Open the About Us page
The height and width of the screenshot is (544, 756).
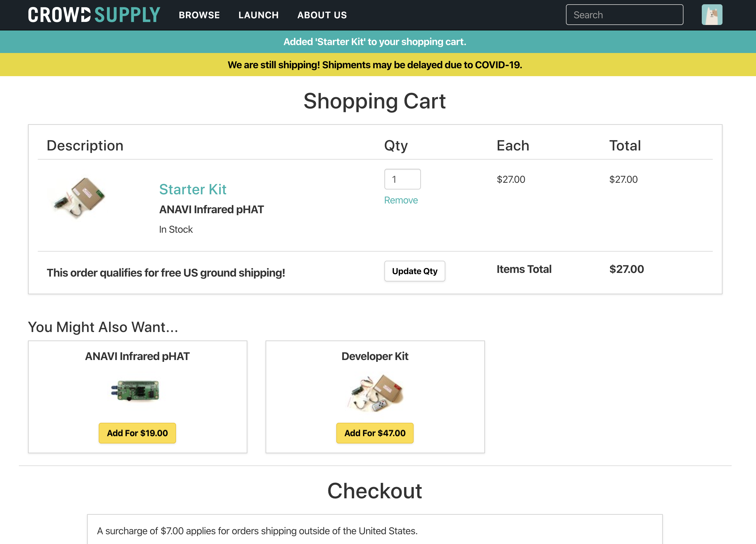[322, 15]
